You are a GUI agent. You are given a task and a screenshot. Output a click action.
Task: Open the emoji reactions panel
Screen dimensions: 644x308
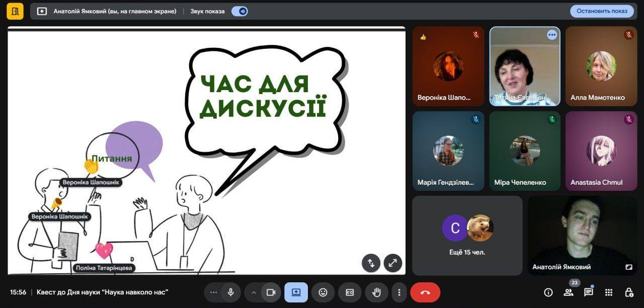[323, 292]
